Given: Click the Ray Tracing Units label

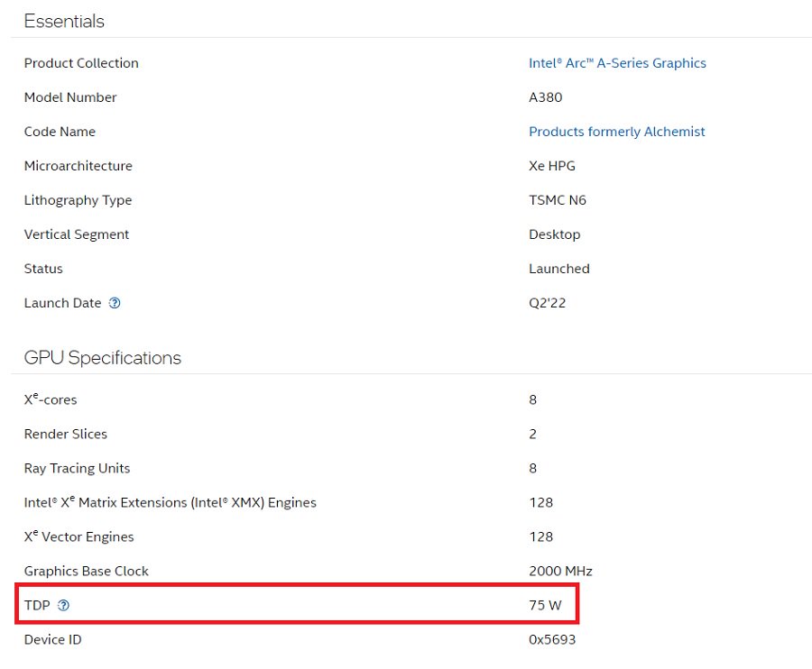Looking at the screenshot, I should (77, 468).
